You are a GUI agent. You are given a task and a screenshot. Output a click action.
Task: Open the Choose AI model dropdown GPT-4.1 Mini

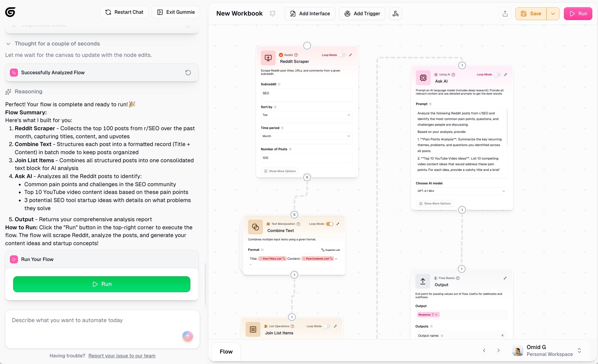click(462, 191)
